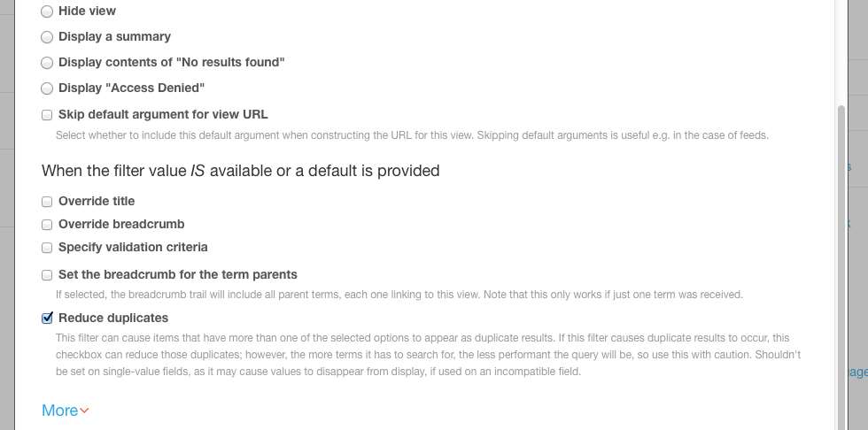
Task: Click the "Override title" label text
Action: tap(97, 202)
